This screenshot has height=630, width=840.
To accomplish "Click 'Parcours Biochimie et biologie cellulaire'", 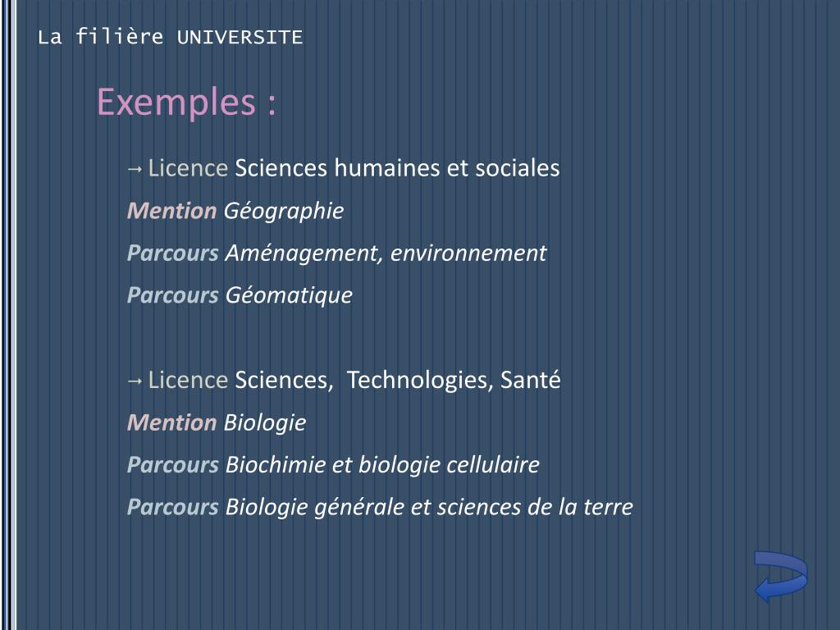I will (x=333, y=465).
